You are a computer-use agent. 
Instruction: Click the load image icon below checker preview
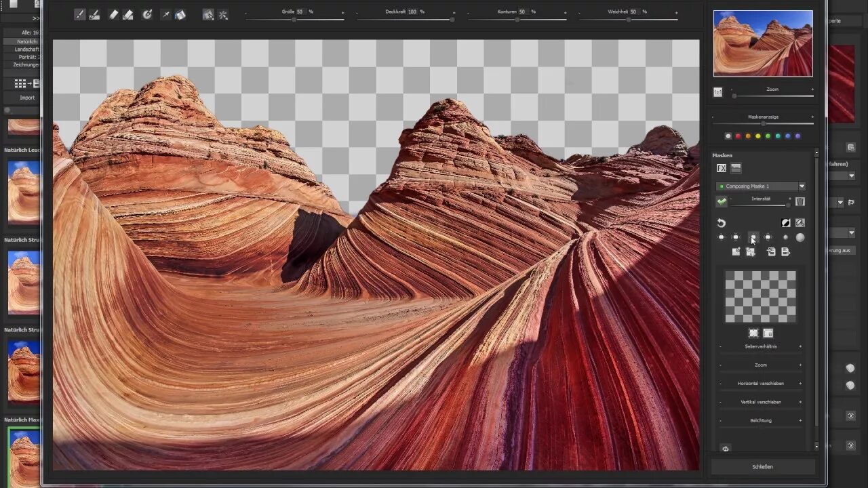click(768, 333)
